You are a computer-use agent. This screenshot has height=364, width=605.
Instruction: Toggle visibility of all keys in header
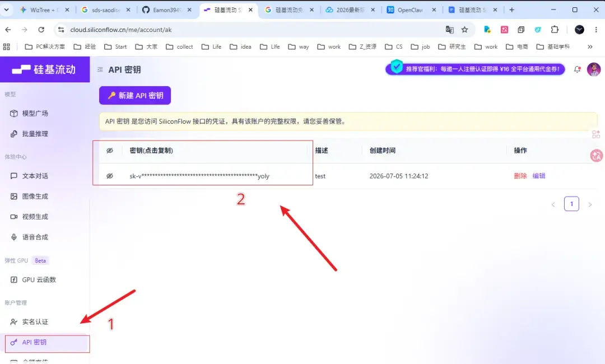110,151
